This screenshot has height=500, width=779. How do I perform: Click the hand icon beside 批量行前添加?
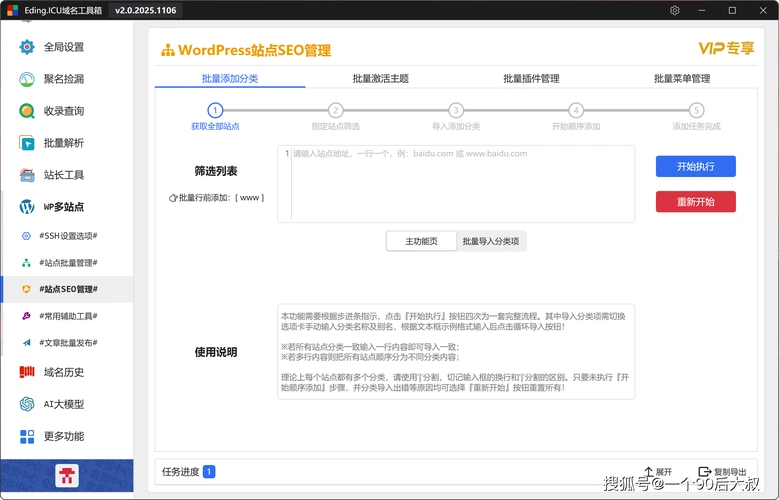pyautogui.click(x=173, y=198)
